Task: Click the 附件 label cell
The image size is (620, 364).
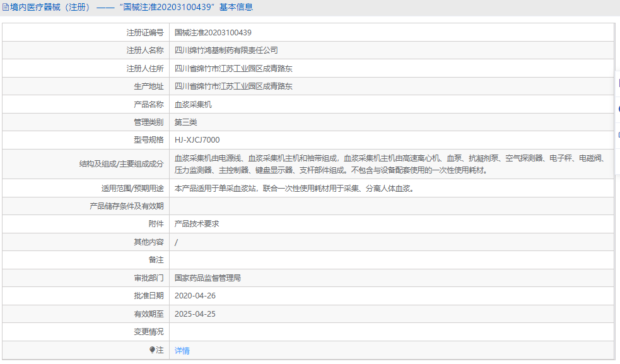Action: point(86,224)
